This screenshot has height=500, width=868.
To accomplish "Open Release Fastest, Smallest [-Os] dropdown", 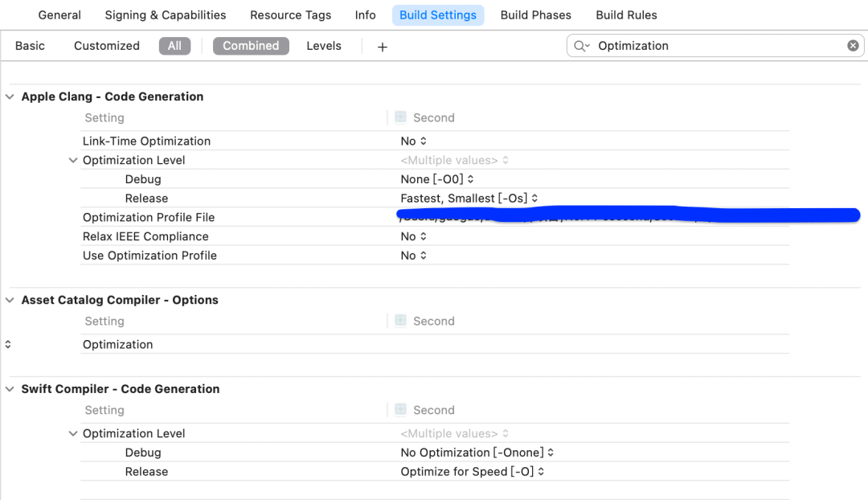I will (469, 198).
